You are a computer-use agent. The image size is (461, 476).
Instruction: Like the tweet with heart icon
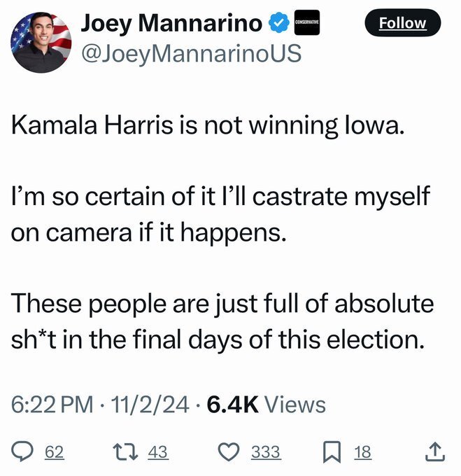[230, 453]
